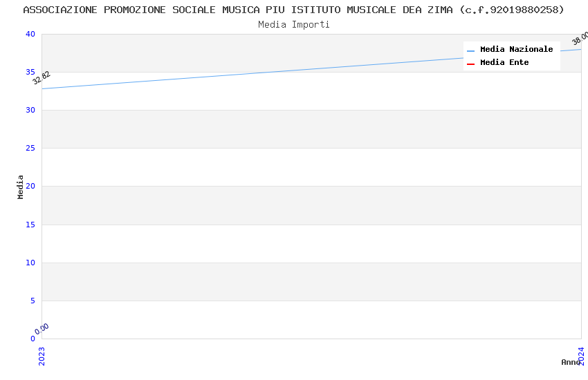Select the 2023 x-axis label
Image resolution: width=588 pixels, height=380 pixels.
(42, 355)
